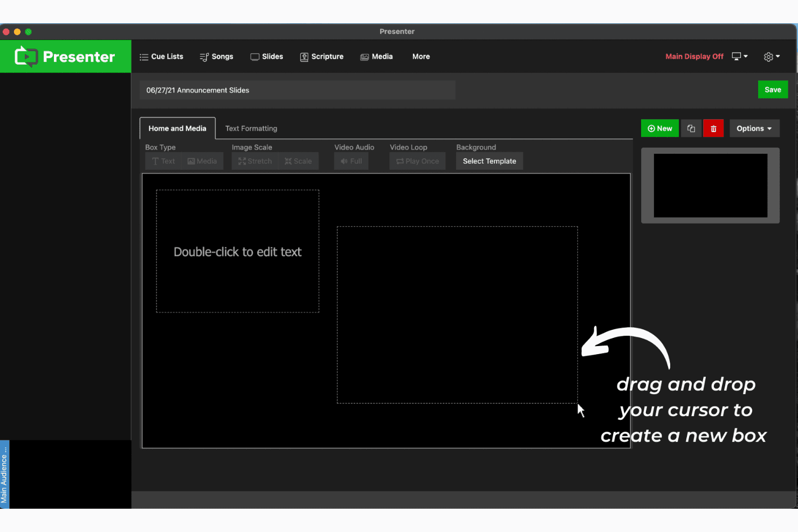Image resolution: width=798 pixels, height=532 pixels.
Task: Open the Scripture section
Action: pyautogui.click(x=321, y=57)
